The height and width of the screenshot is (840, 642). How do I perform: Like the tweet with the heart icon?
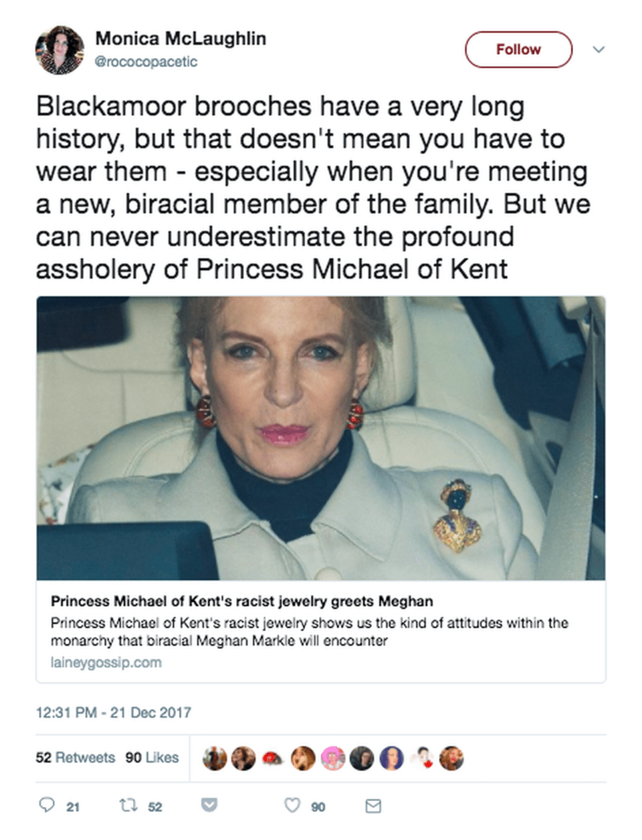tap(292, 805)
